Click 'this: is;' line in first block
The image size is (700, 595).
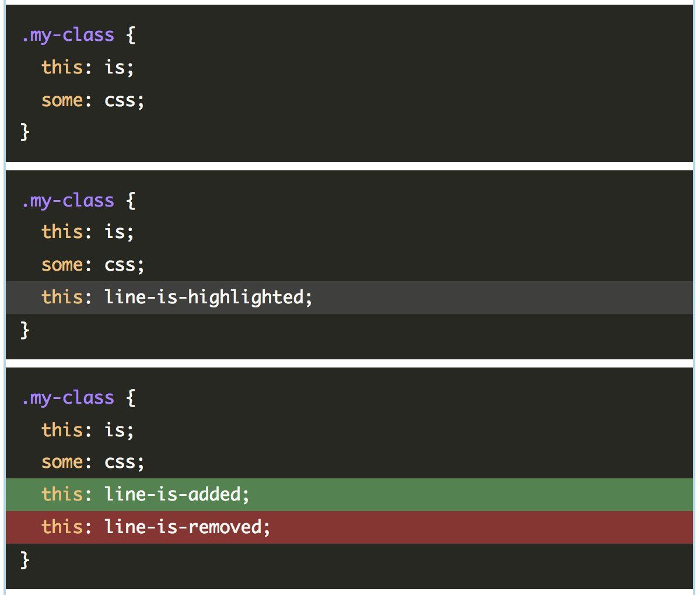pyautogui.click(x=87, y=67)
